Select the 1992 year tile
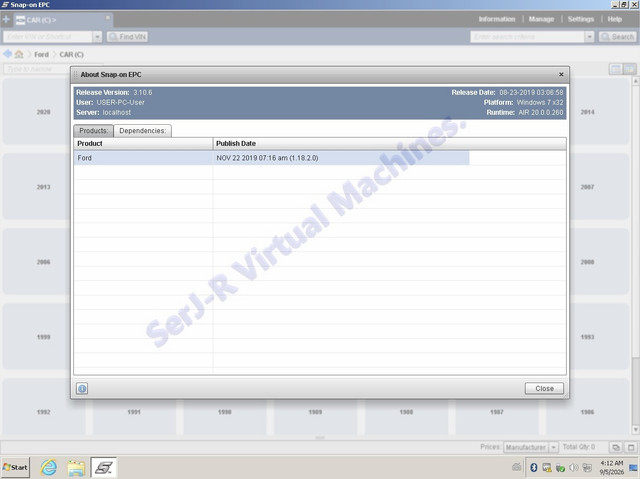640x479 pixels. (x=44, y=412)
